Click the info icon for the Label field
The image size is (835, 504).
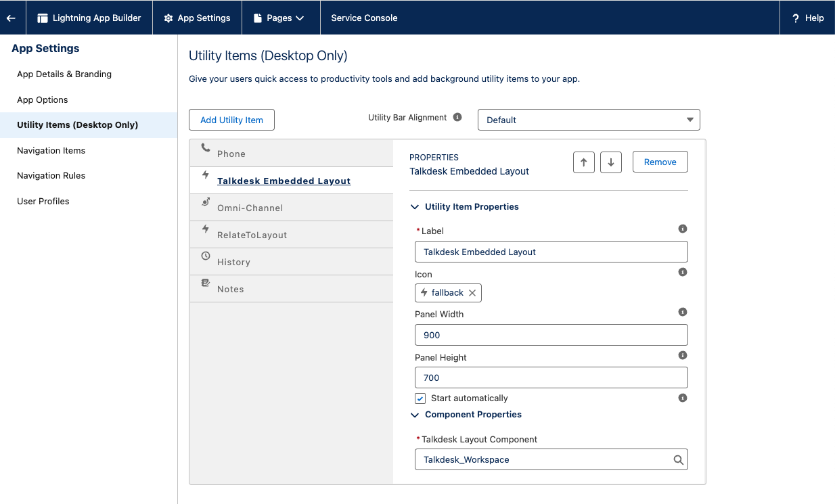(x=683, y=229)
